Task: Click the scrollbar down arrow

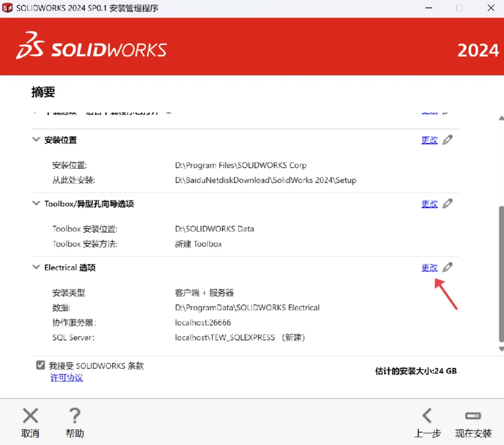Action: [501, 349]
